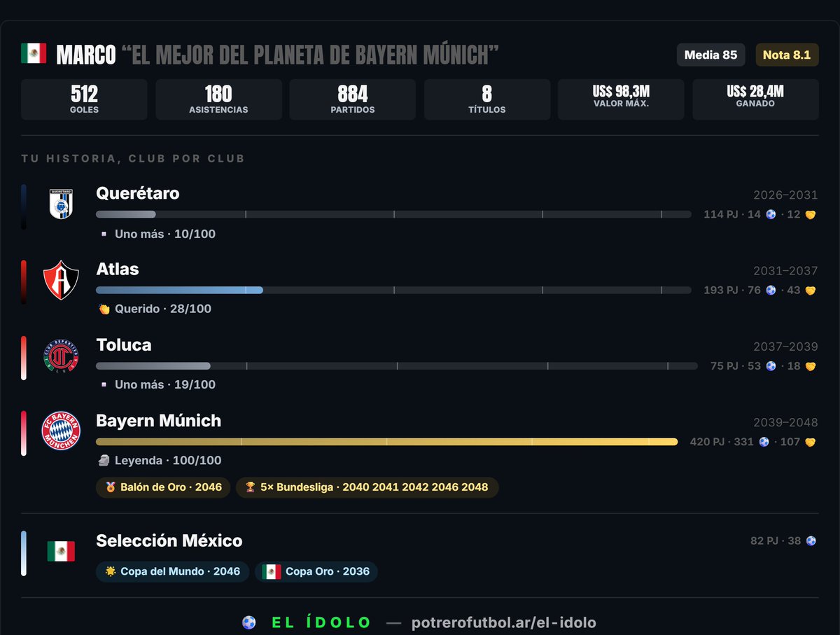Click the handshake icon in Bayern Múnich stats
This screenshot has height=635, width=840.
tap(811, 442)
